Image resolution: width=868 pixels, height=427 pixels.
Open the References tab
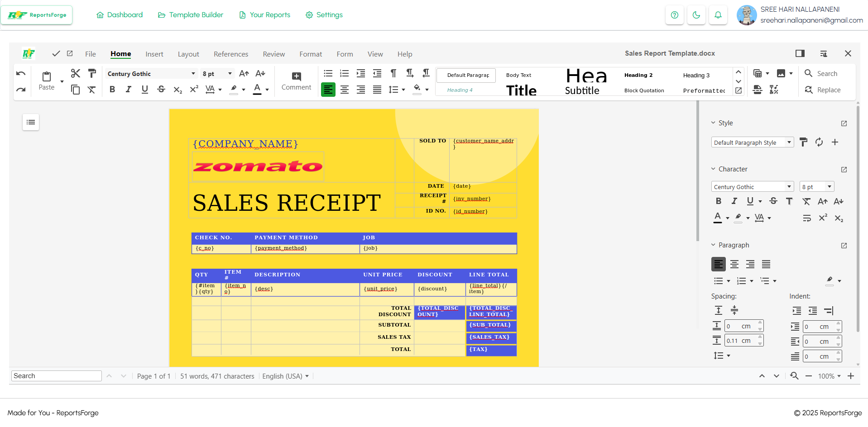pyautogui.click(x=231, y=54)
